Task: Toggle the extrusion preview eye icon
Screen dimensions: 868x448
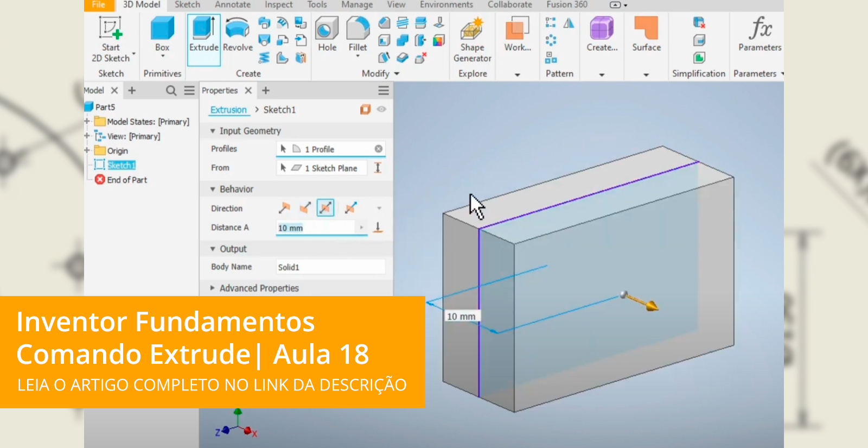Action: pyautogui.click(x=381, y=109)
